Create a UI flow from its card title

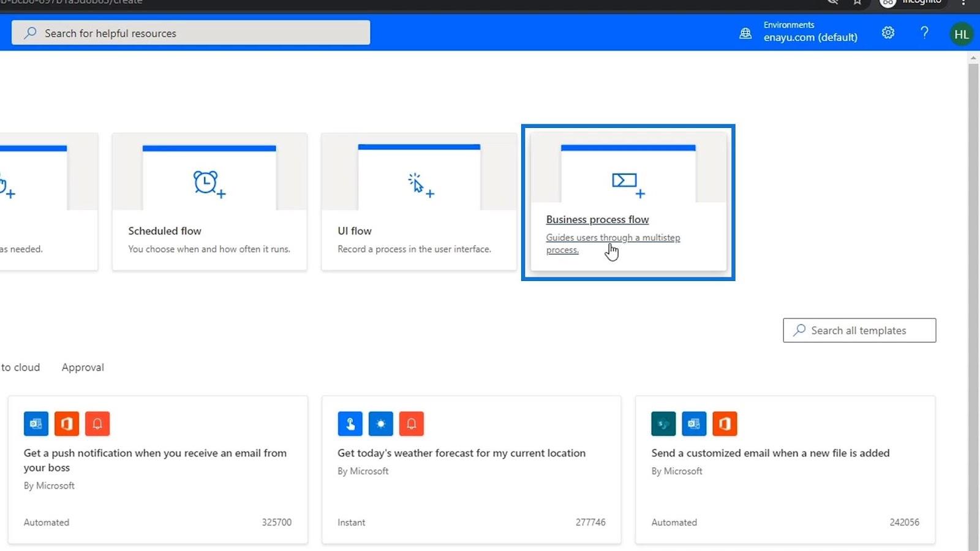355,231
